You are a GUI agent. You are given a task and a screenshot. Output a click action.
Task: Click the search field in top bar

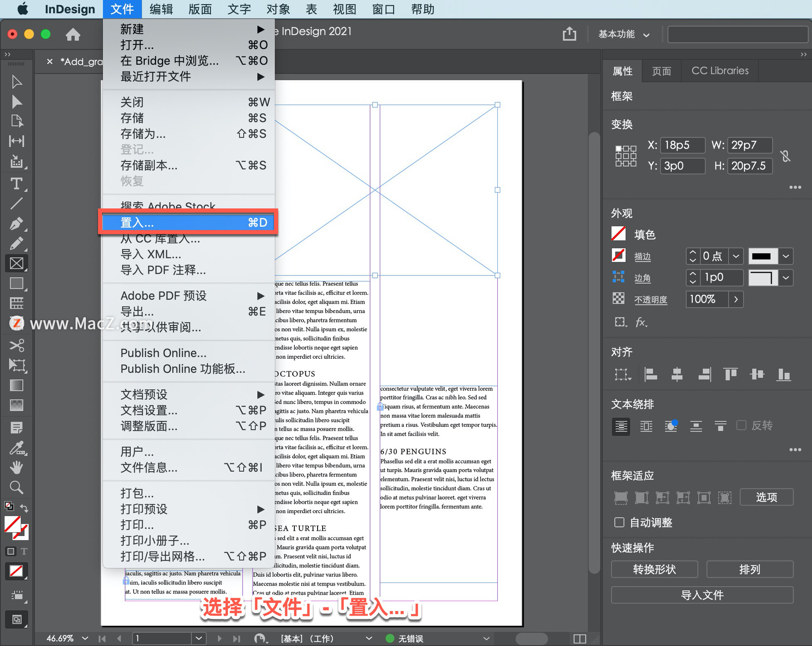737,34
